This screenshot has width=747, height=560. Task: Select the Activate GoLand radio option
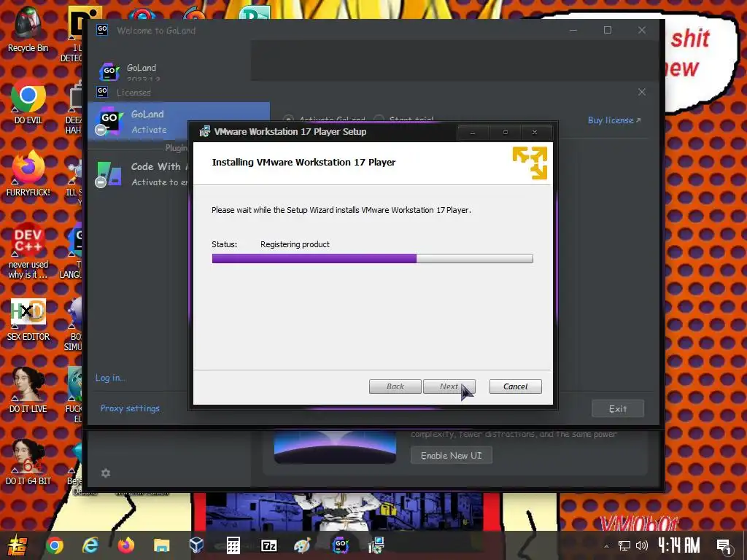(287, 119)
